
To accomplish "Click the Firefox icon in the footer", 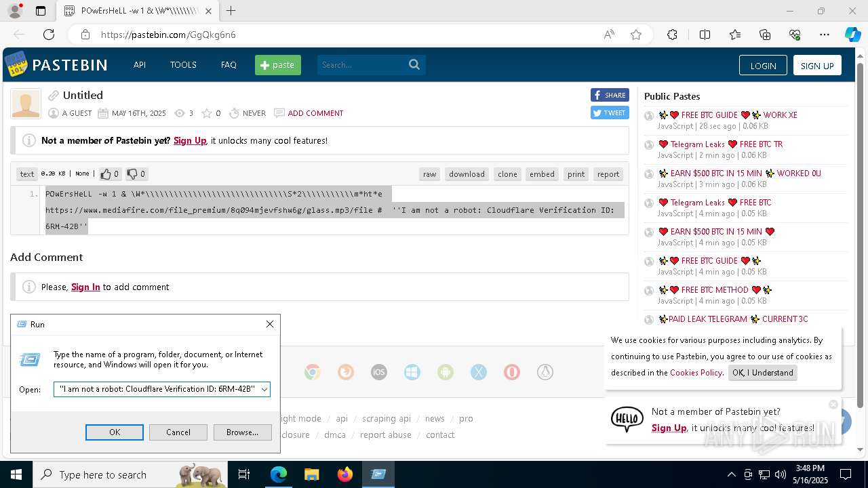I will (x=346, y=372).
